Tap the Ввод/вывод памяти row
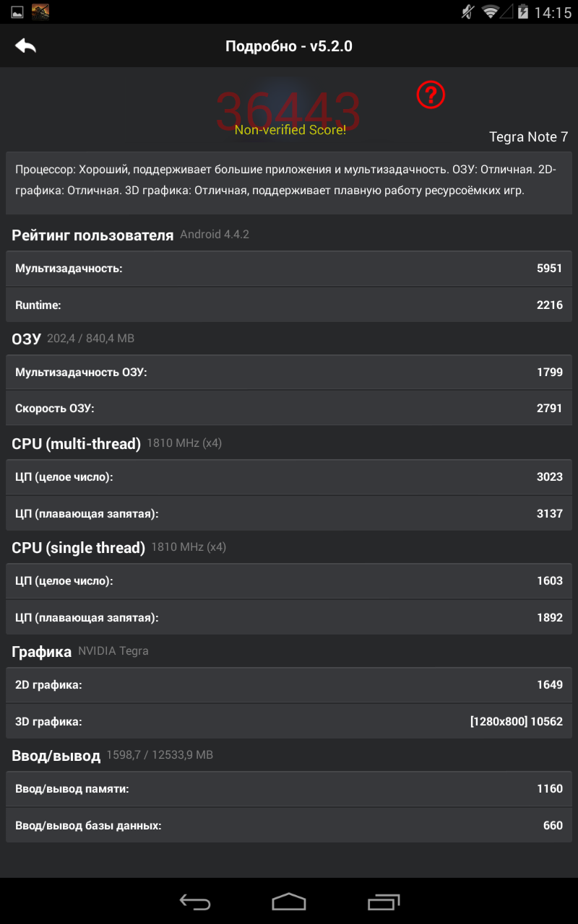This screenshot has height=924, width=578. coord(289,788)
